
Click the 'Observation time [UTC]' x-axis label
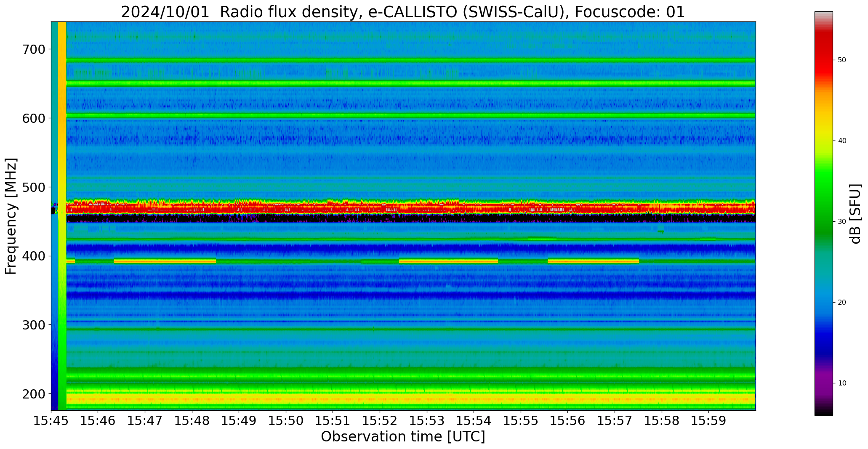point(403,437)
